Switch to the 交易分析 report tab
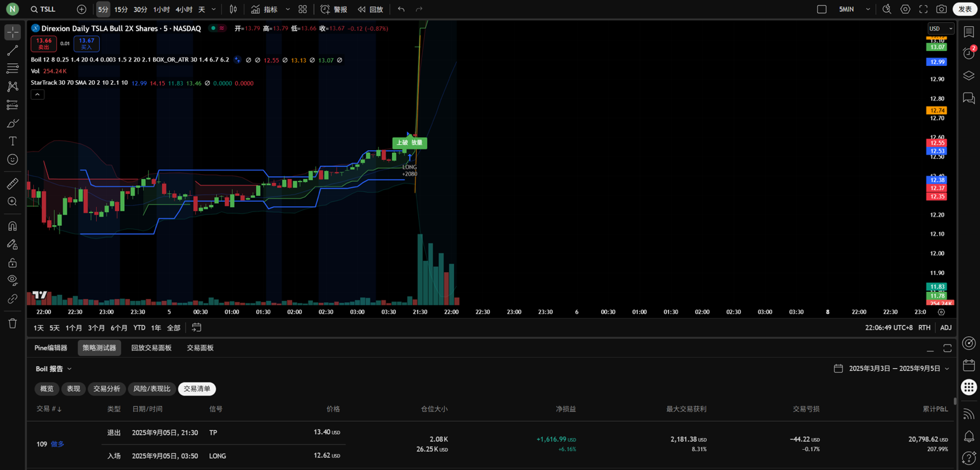Screen dimensions: 980x470 (106, 388)
